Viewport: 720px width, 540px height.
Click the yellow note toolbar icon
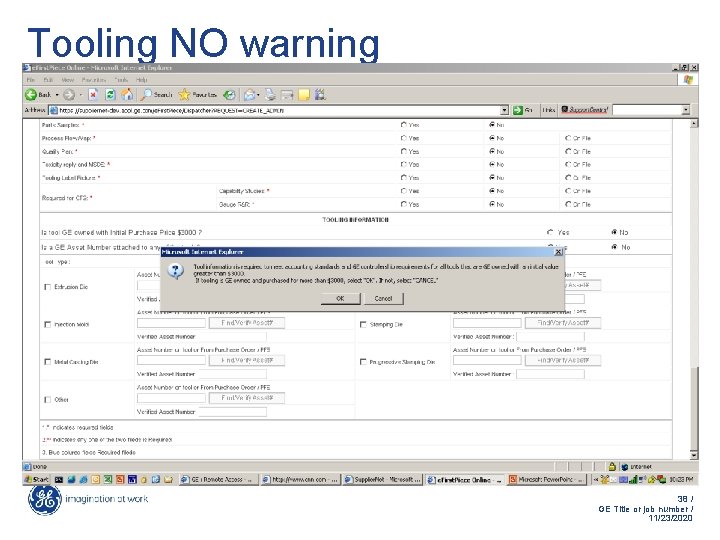pyautogui.click(x=304, y=95)
